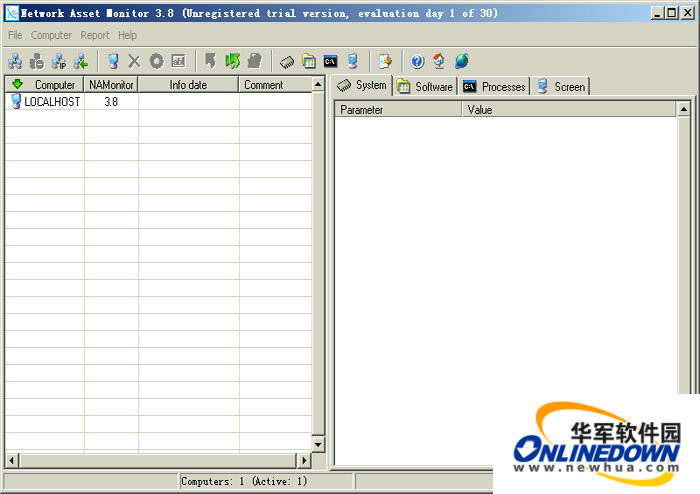
Task: Click the green down-arrow column header icon
Action: pos(17,83)
